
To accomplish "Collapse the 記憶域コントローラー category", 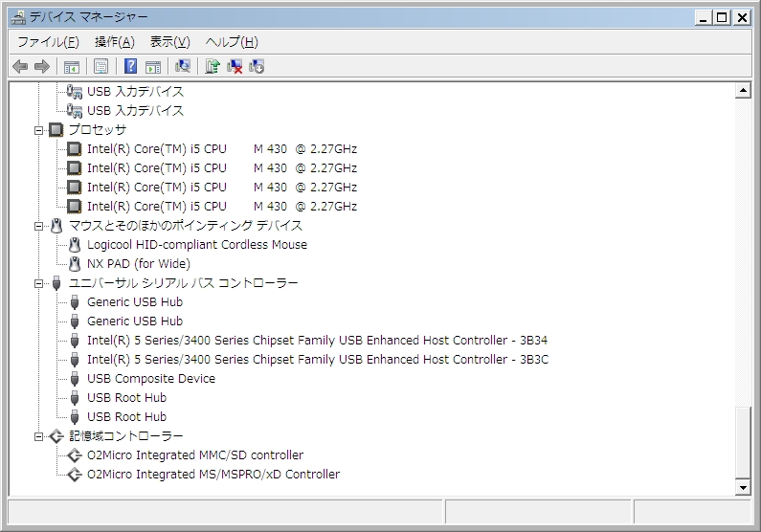I will point(39,437).
